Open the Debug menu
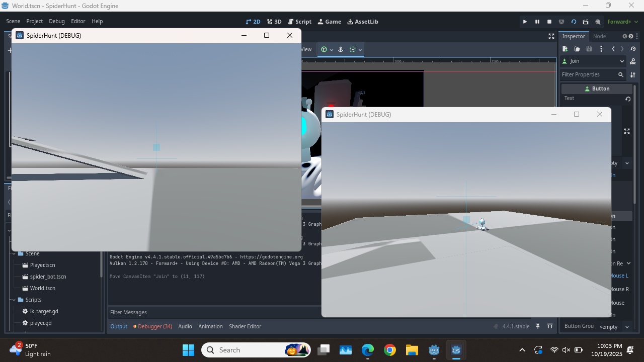This screenshot has height=362, width=644. (57, 21)
